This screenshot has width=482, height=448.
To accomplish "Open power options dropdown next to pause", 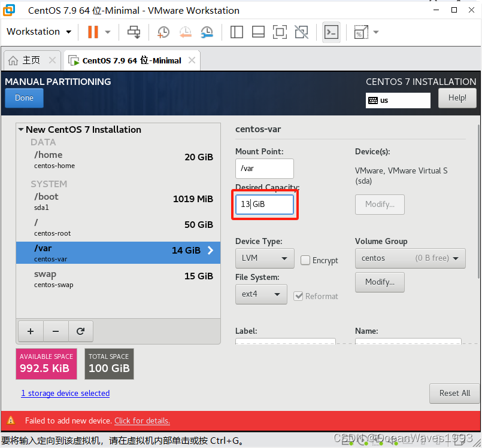I will tap(108, 32).
